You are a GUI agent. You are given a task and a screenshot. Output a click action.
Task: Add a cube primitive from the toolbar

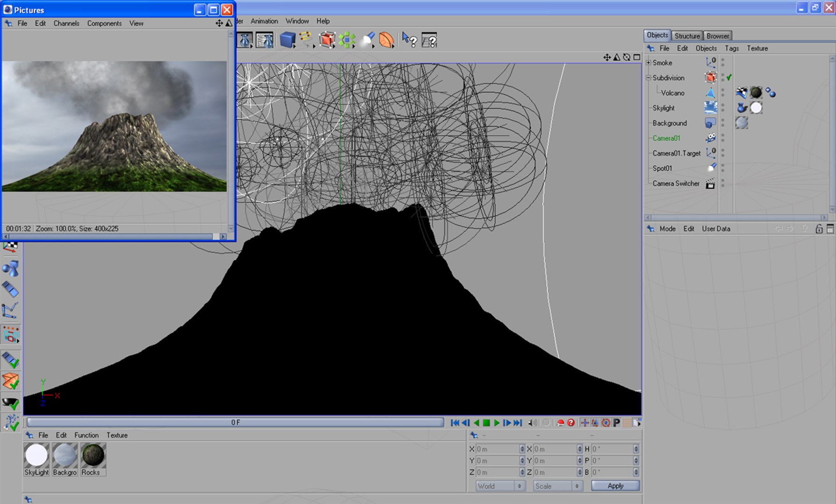coord(287,40)
